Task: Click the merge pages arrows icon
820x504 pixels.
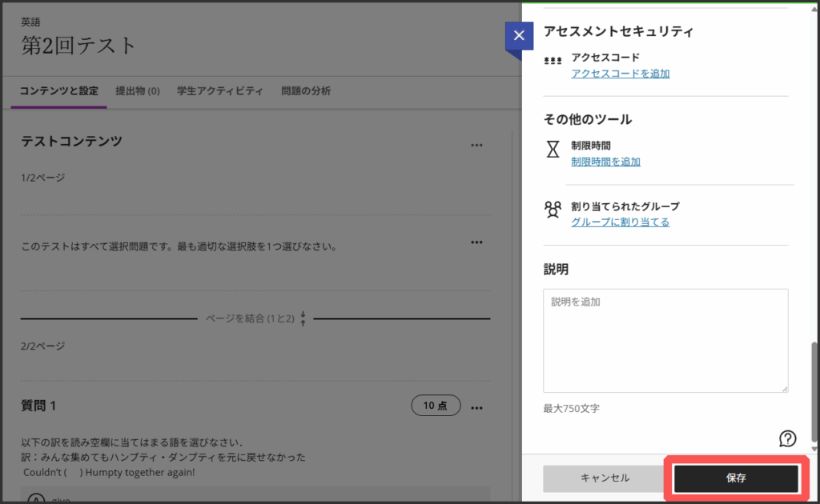Action: 303,318
